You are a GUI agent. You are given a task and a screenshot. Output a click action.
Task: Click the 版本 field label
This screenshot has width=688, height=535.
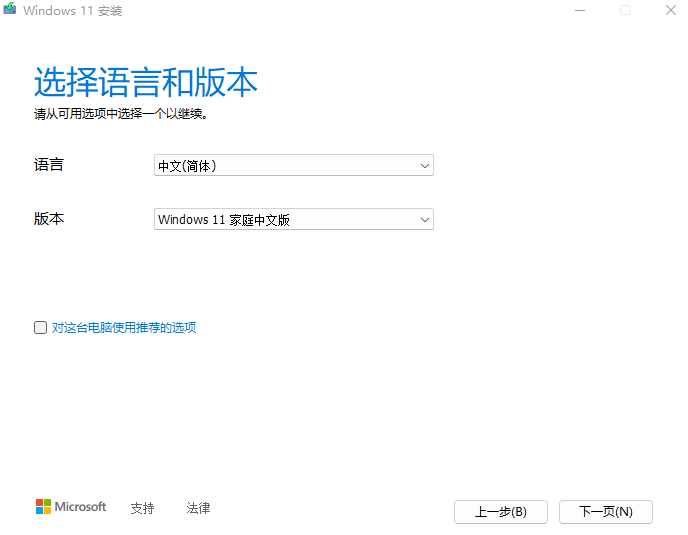[x=49, y=219]
